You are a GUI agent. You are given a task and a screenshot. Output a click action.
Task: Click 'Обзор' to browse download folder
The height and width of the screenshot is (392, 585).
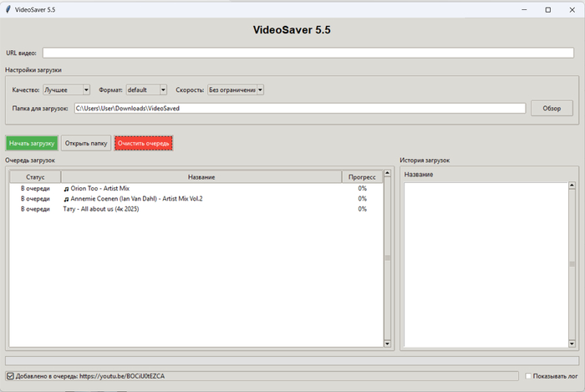click(x=552, y=109)
